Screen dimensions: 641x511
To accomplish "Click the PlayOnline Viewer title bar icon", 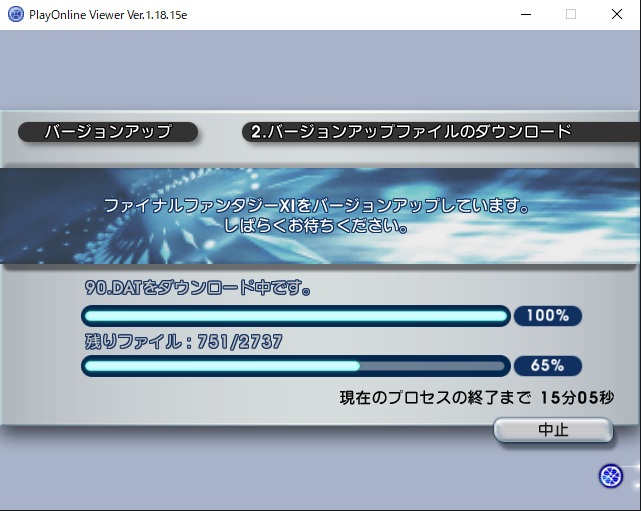I will 16,15.
